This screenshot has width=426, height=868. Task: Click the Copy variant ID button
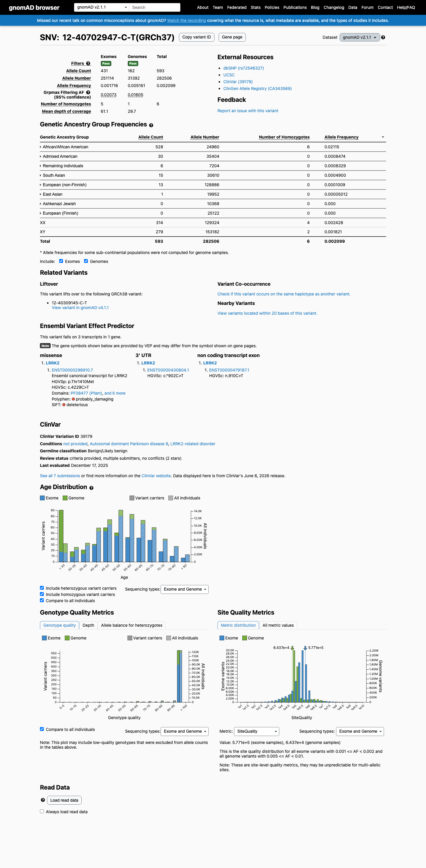(x=197, y=37)
